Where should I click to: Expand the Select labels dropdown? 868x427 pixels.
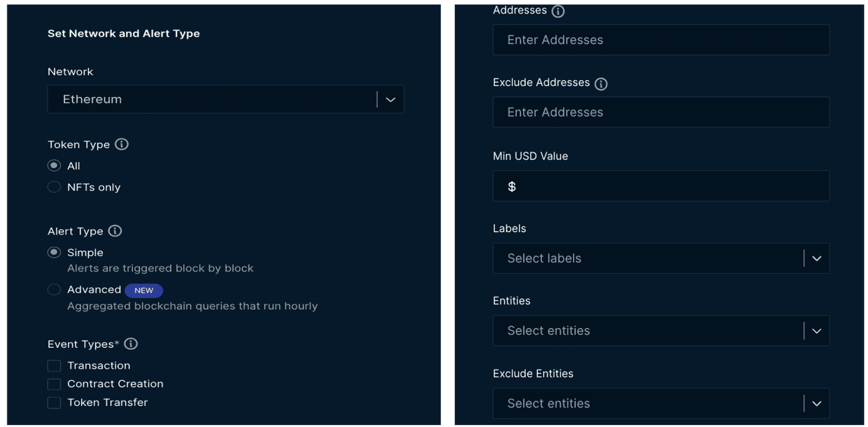(660, 258)
